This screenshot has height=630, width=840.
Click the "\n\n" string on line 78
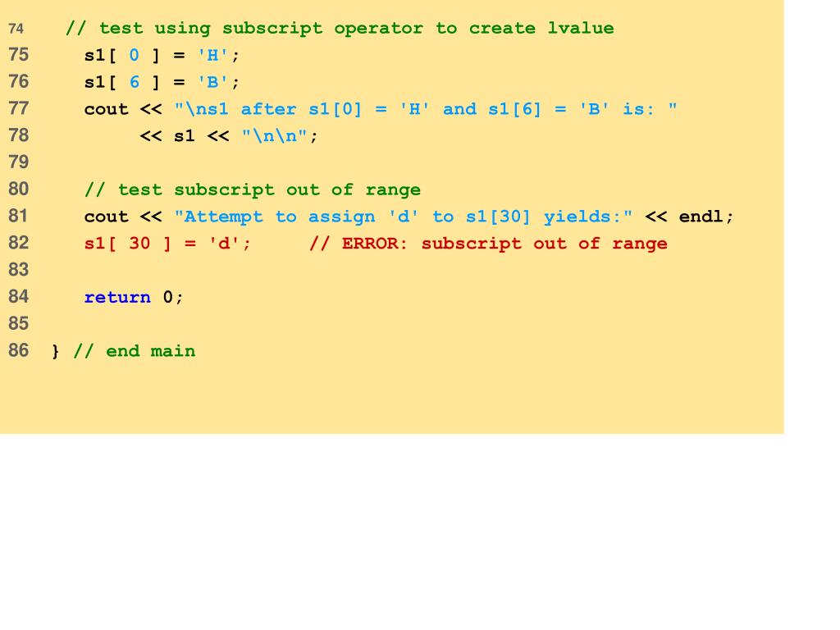point(275,136)
